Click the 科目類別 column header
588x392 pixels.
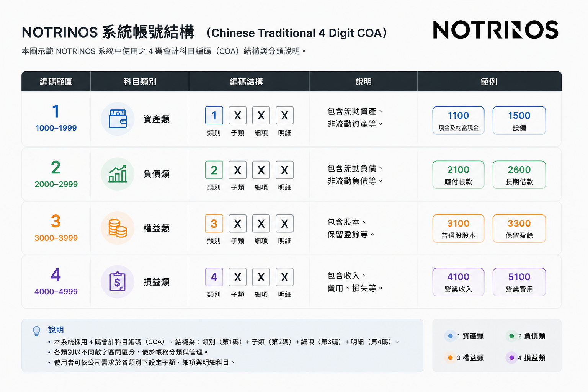140,82
